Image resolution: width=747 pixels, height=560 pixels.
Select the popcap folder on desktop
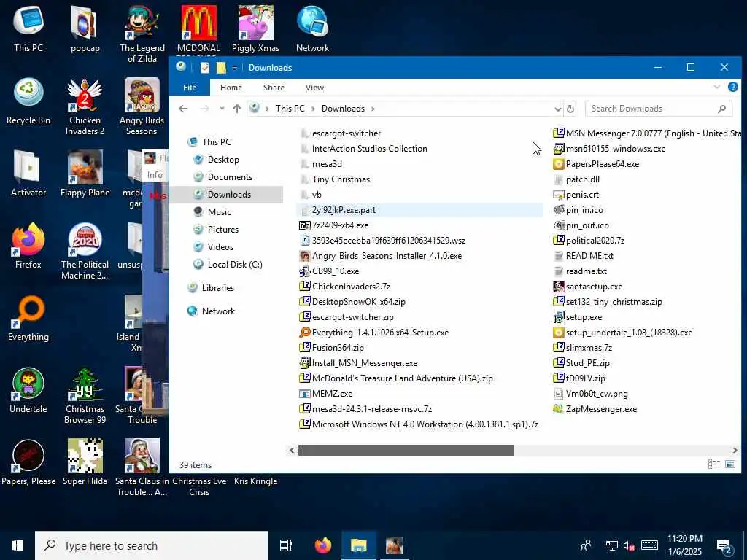pos(85,29)
